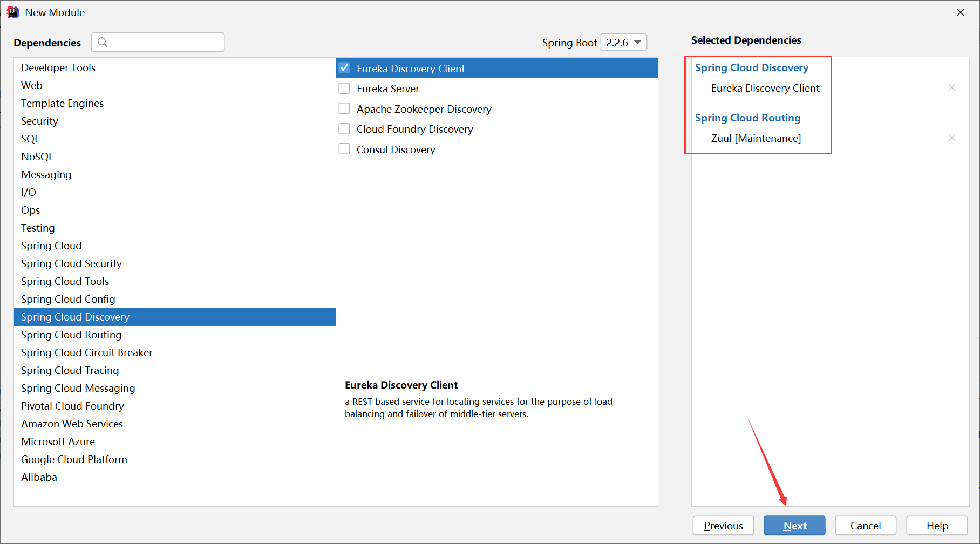Open Amazon Web Services category
Screen dimensions: 980x544
(175, 424)
